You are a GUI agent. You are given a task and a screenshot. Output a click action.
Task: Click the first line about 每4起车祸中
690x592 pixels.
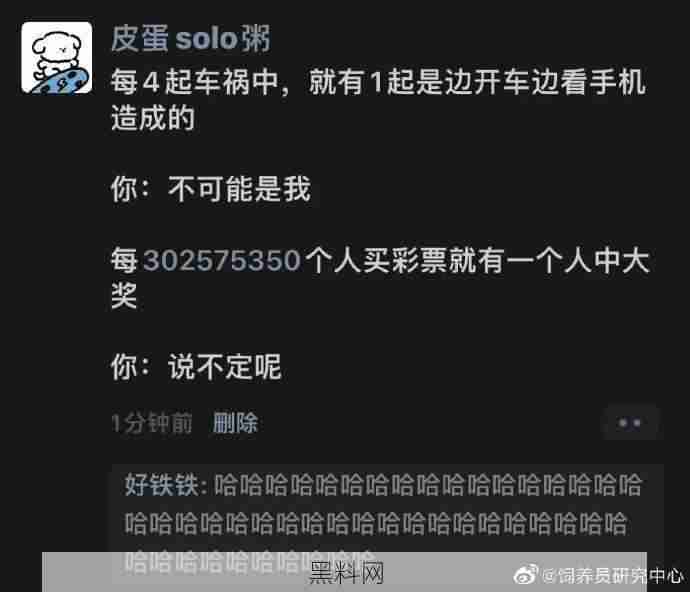[378, 82]
